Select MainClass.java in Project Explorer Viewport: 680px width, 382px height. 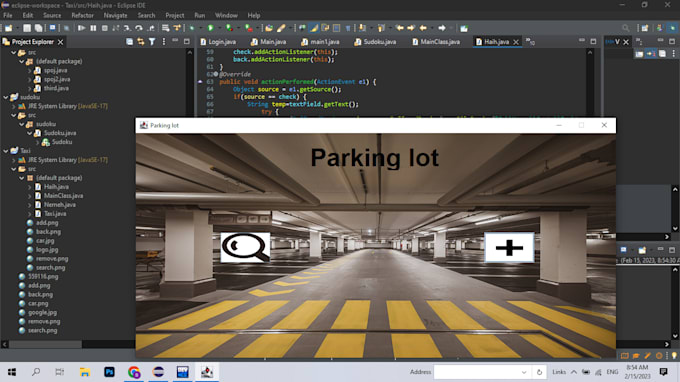click(x=63, y=196)
